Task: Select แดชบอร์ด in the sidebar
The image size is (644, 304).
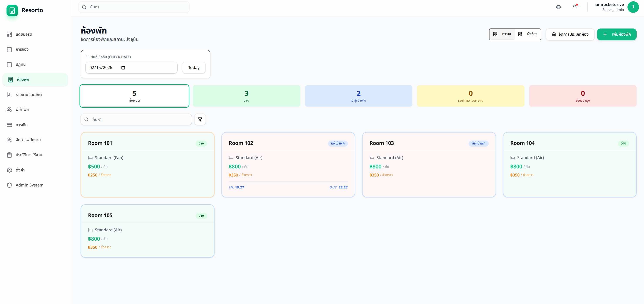Action: coord(24,34)
